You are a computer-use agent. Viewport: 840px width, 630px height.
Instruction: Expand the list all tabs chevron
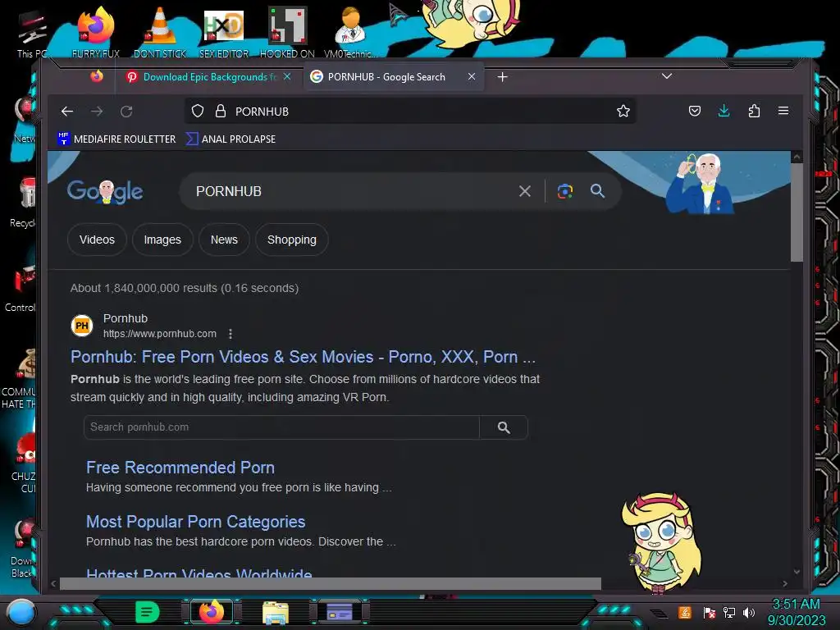(666, 76)
